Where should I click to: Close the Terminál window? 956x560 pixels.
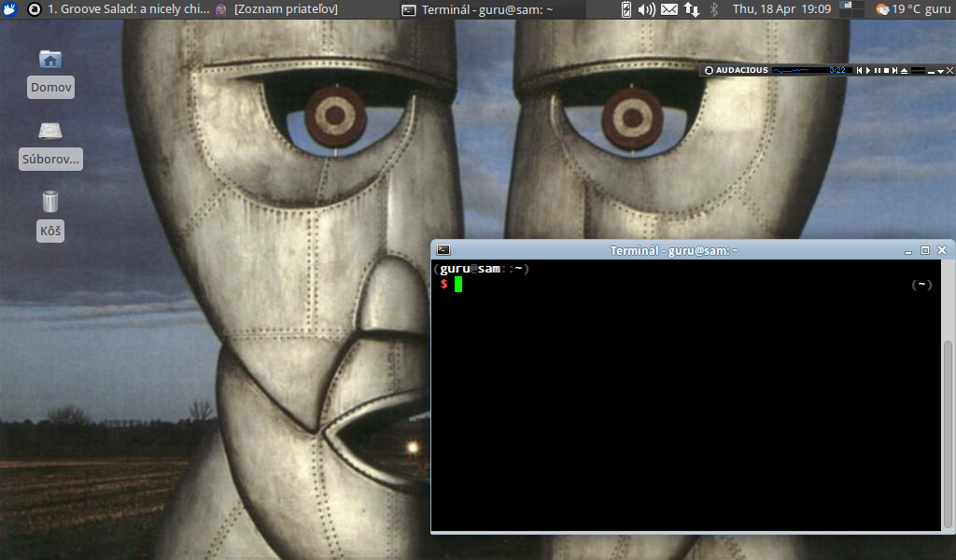[942, 250]
